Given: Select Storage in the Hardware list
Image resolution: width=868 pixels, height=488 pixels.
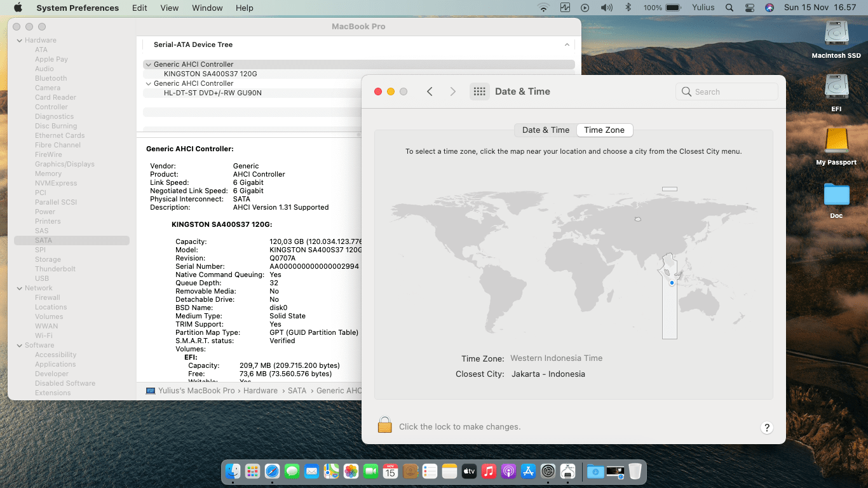Looking at the screenshot, I should click(x=48, y=259).
